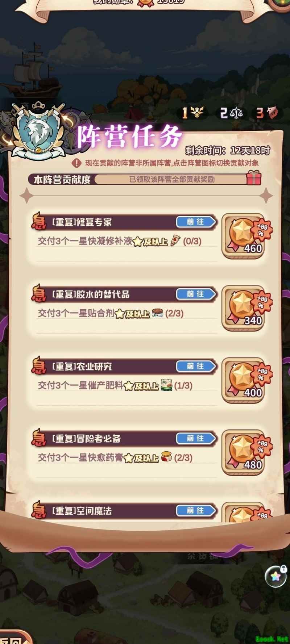Image resolution: width=290 pixels, height=644 pixels.
Task: Go to the 修复专家 task via 前往
Action: (196, 222)
